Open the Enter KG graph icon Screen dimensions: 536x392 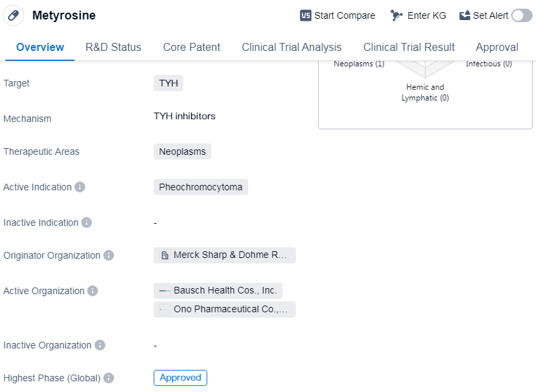pyautogui.click(x=397, y=15)
